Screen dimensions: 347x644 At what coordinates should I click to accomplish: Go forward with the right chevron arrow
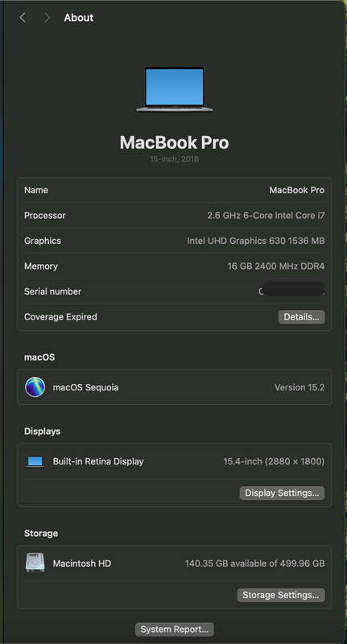[48, 18]
